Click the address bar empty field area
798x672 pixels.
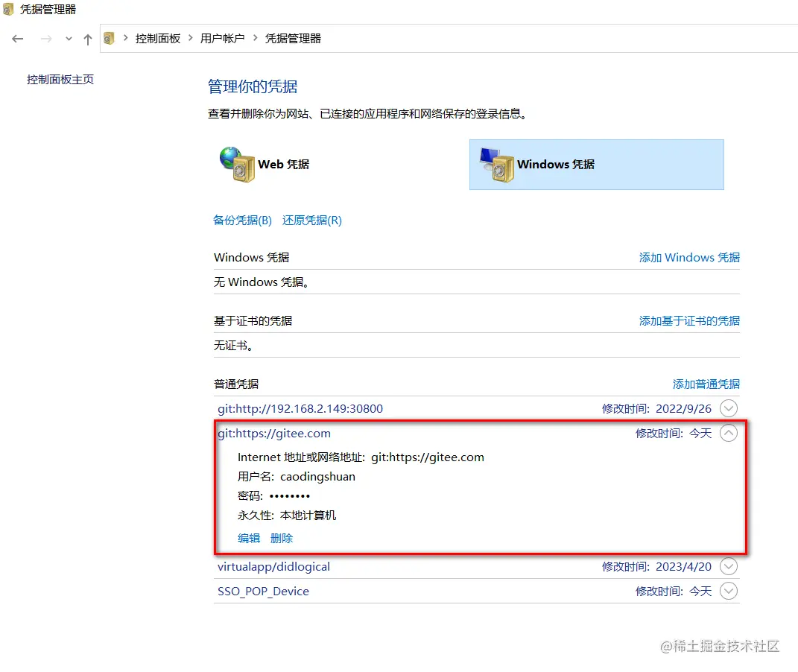pyautogui.click(x=560, y=38)
